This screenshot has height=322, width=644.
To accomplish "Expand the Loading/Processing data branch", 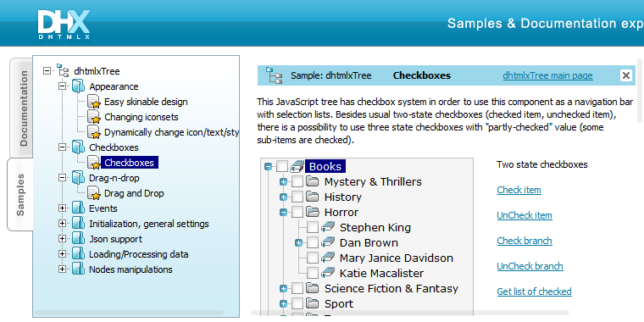I will point(62,254).
